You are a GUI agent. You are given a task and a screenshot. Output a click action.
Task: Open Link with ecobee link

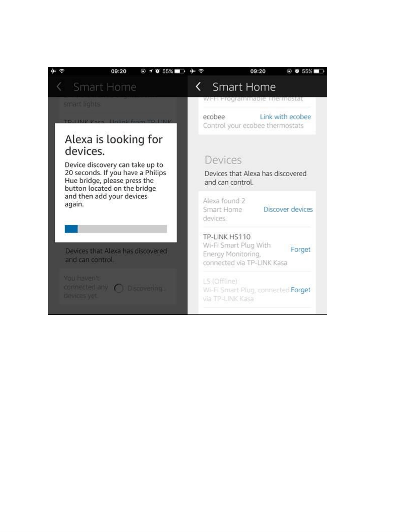tap(285, 117)
